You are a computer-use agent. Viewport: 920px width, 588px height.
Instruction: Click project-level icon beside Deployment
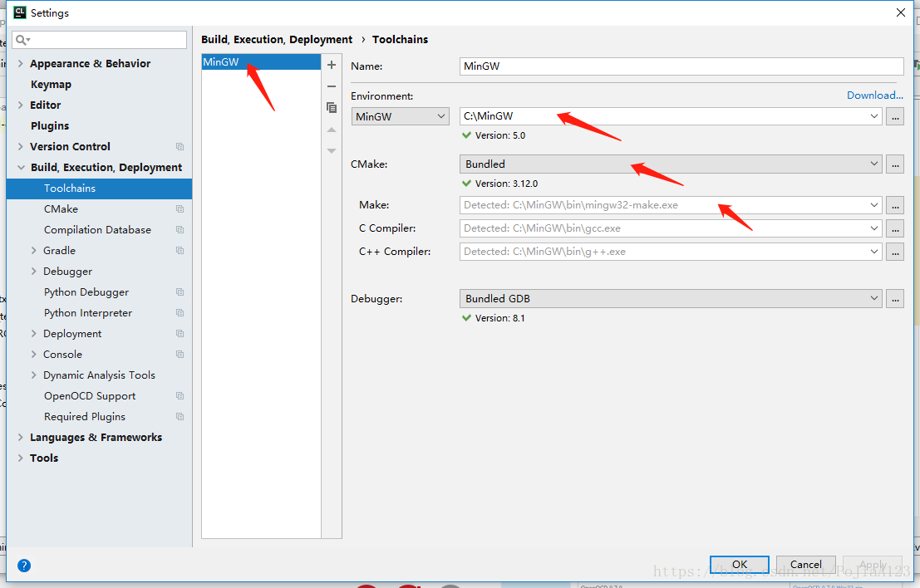coord(180,334)
